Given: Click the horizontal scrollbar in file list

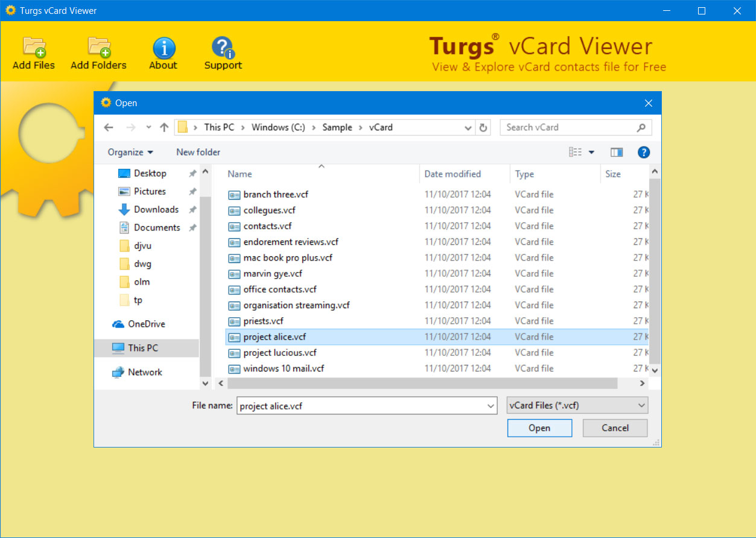Looking at the screenshot, I should tap(422, 384).
